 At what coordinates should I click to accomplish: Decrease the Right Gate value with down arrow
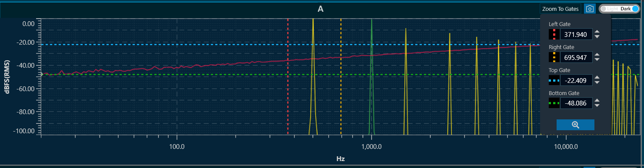tap(597, 60)
